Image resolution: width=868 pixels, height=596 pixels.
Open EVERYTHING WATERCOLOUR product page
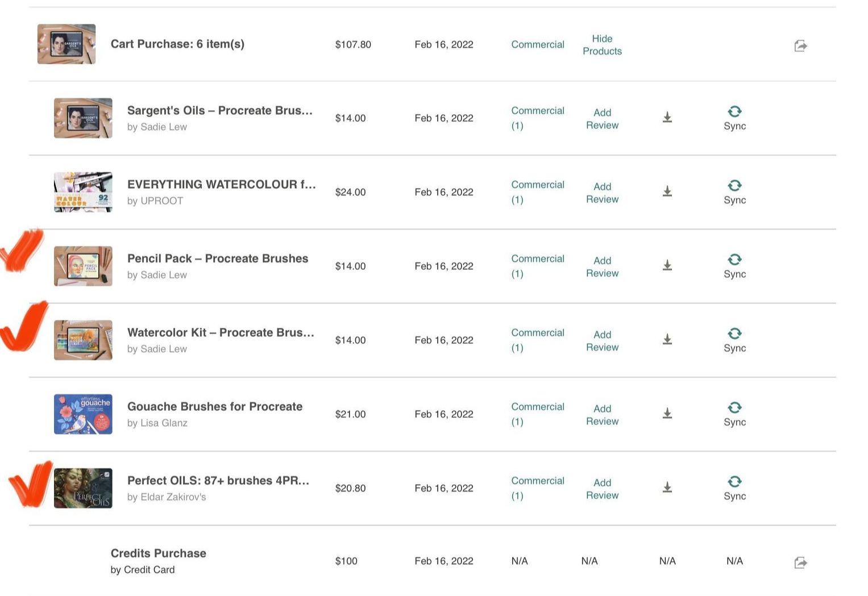221,185
